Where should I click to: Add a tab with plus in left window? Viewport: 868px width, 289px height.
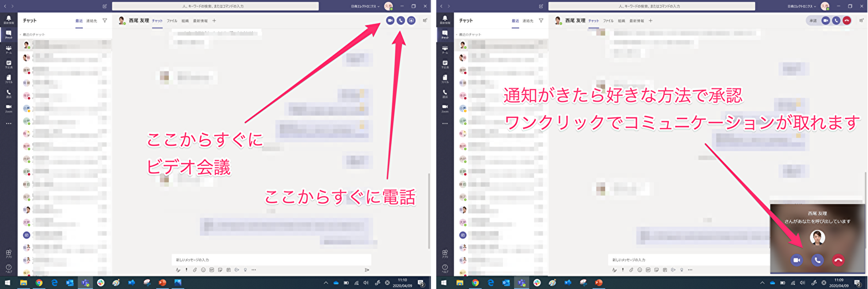214,20
